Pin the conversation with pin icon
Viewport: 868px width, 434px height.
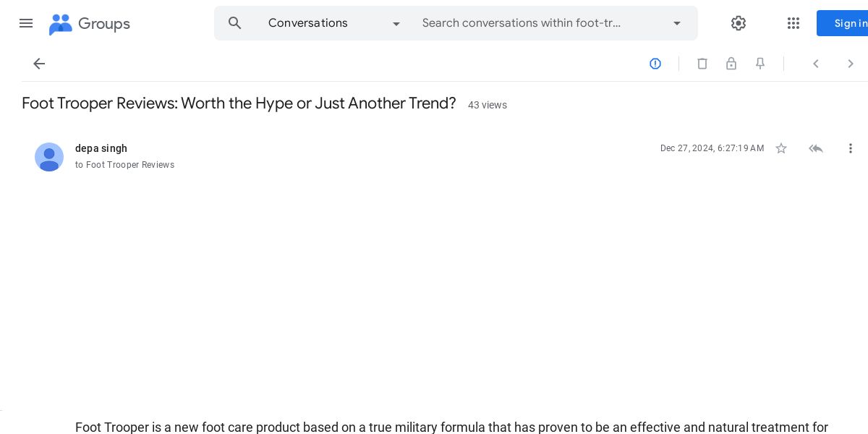pos(760,64)
